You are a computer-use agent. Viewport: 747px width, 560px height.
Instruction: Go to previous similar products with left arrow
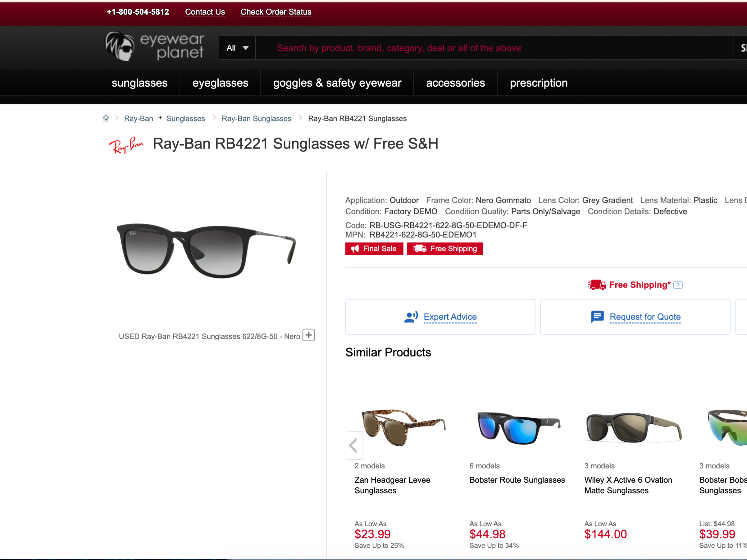(x=353, y=445)
